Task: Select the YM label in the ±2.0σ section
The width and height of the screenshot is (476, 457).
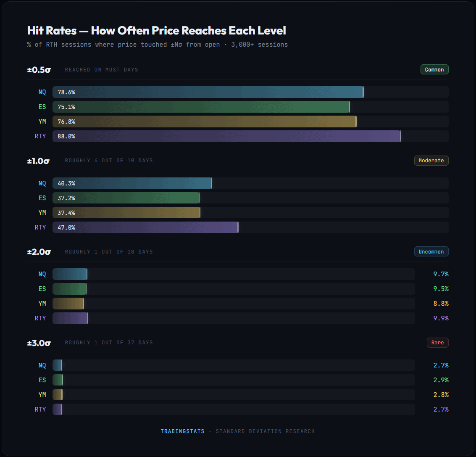Action: 42,303
